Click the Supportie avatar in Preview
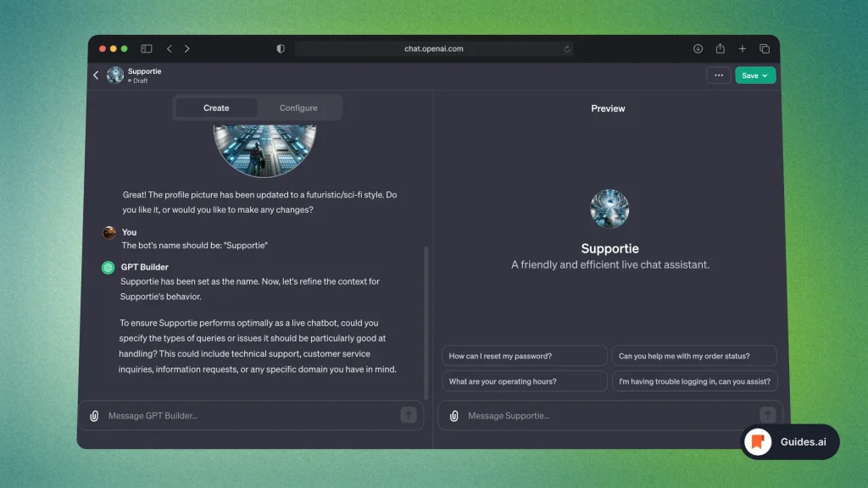This screenshot has height=488, width=868. pyautogui.click(x=609, y=208)
